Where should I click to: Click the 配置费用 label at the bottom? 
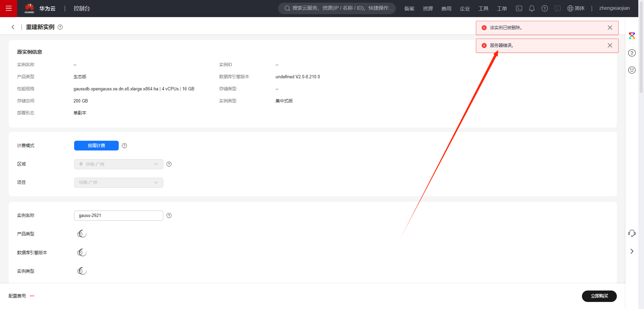click(x=17, y=296)
